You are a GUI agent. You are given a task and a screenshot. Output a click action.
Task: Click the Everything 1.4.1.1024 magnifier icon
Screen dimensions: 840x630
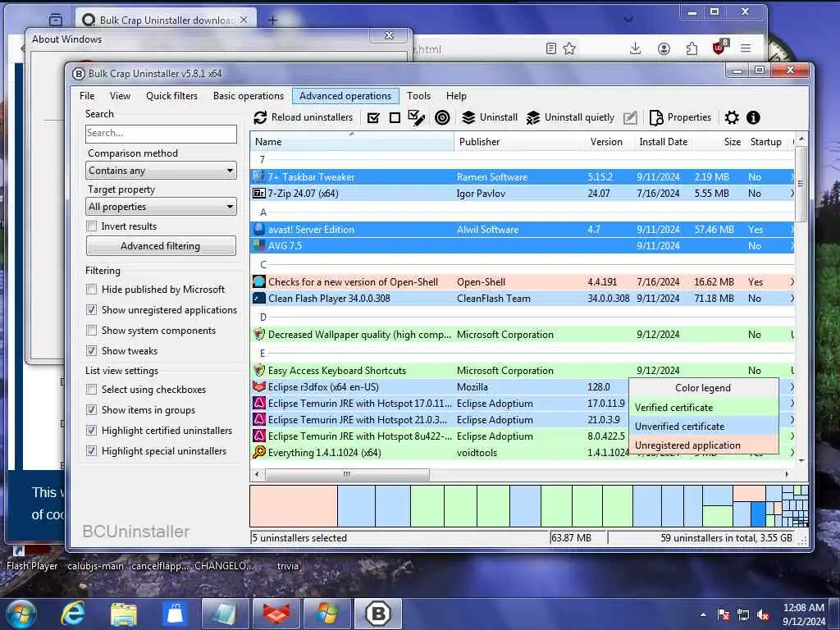[x=258, y=452]
